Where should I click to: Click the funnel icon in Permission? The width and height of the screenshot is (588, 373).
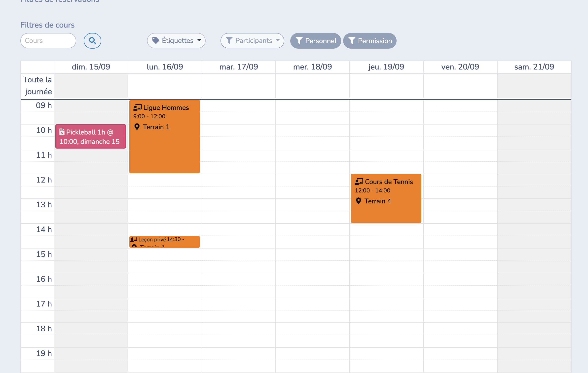(x=352, y=41)
